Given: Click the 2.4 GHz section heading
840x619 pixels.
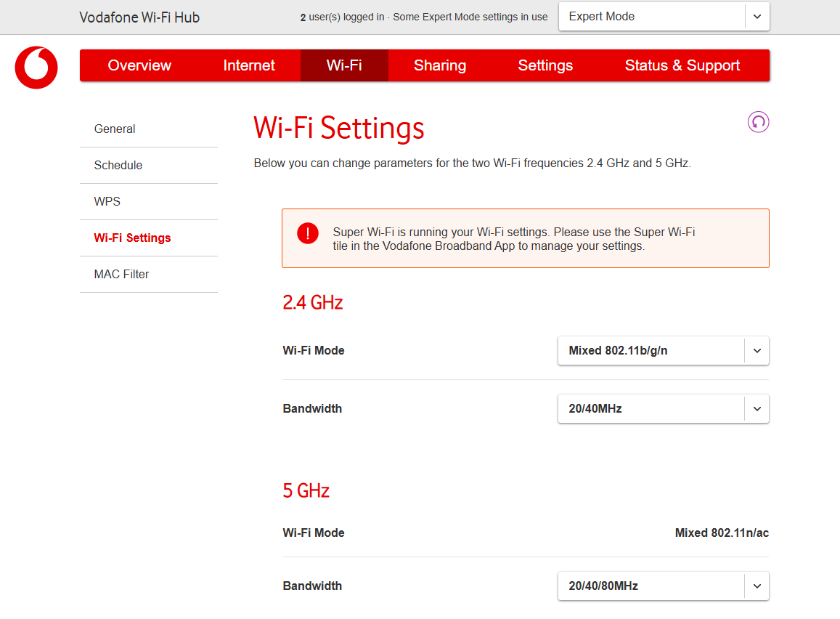Looking at the screenshot, I should point(312,303).
